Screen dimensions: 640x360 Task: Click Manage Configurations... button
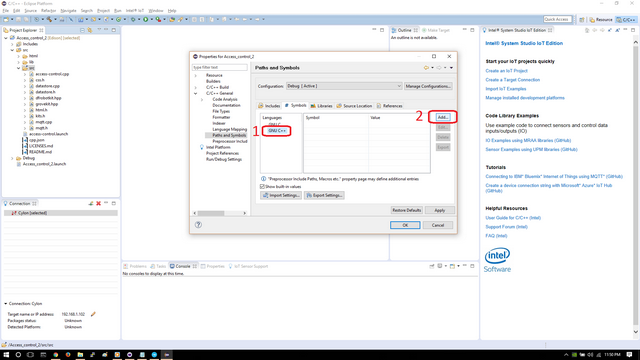tap(428, 86)
